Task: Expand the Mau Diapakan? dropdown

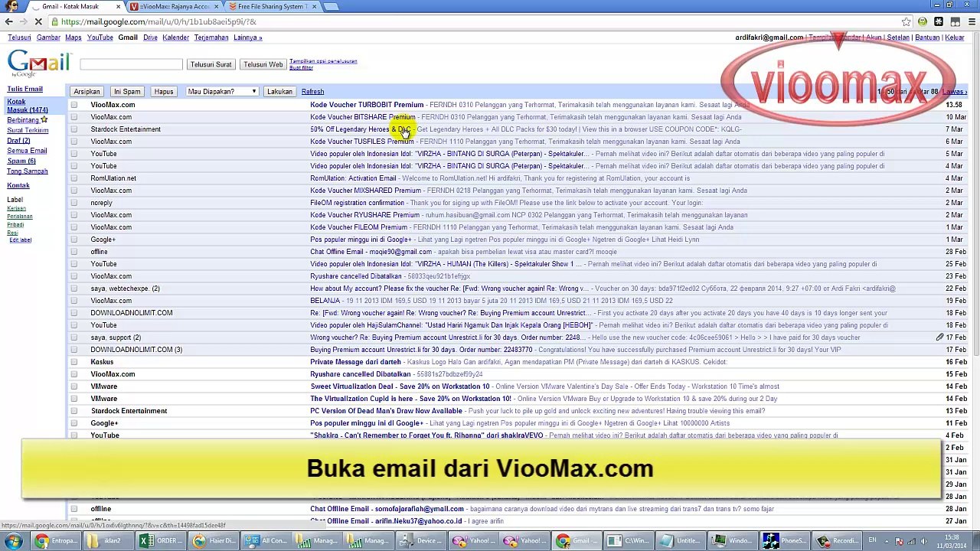Action: (x=221, y=92)
